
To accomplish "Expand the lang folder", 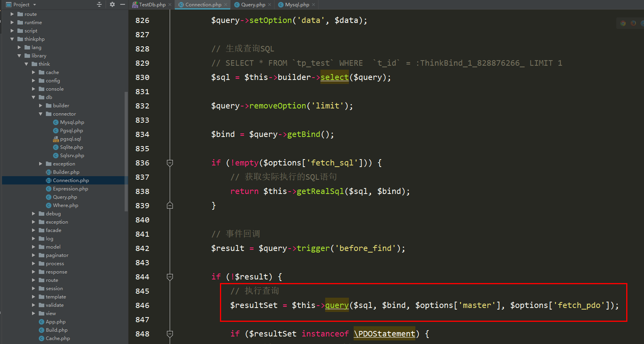I will click(x=19, y=48).
